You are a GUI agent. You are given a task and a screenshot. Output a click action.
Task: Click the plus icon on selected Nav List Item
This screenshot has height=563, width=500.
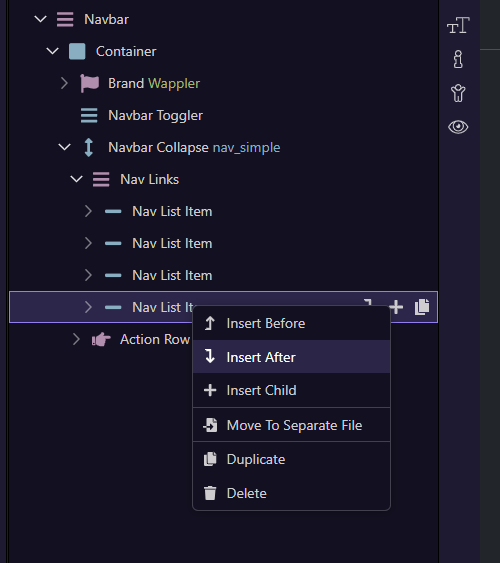pos(396,307)
